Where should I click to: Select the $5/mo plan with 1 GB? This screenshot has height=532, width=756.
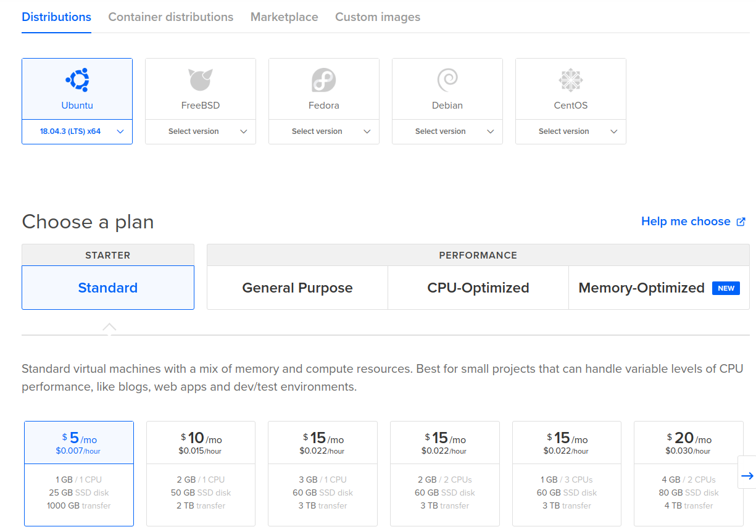tap(79, 473)
